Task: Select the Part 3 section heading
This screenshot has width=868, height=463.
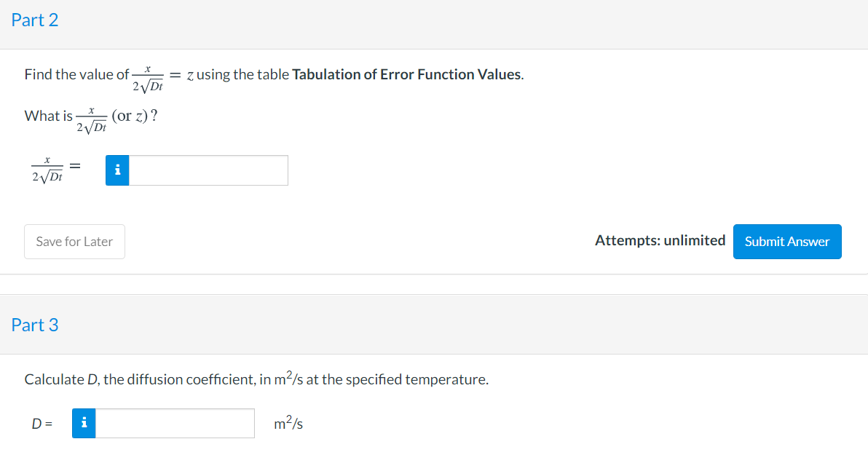Action: click(35, 325)
